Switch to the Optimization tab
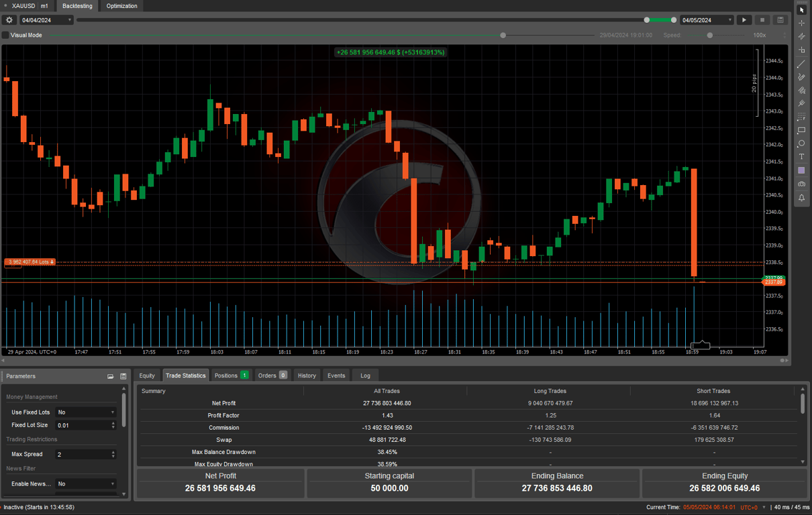The image size is (812, 515). pos(121,6)
